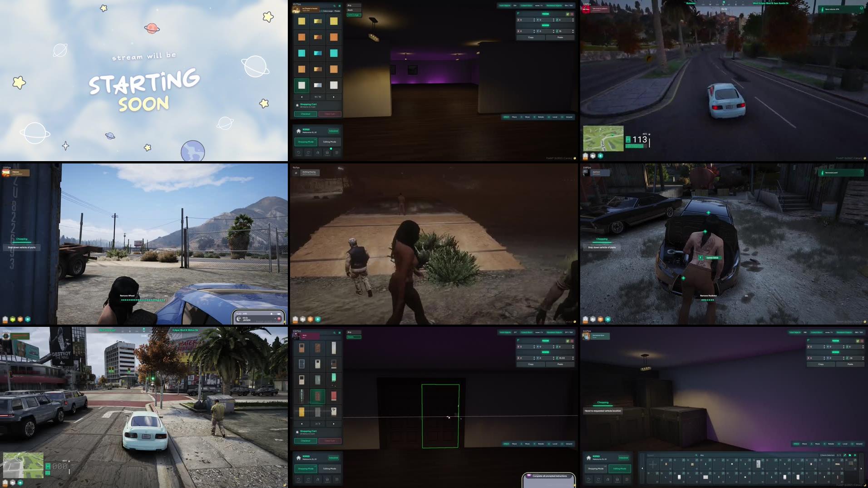
Task: Open the search in the furniture catalog
Action: tap(334, 6)
